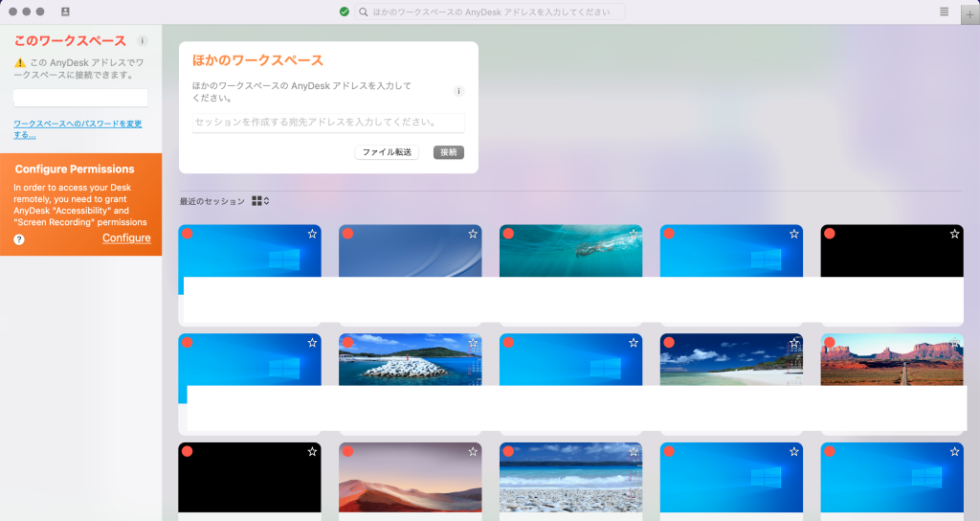
Task: Change the recent sessions view mode dropdown
Action: pos(260,201)
